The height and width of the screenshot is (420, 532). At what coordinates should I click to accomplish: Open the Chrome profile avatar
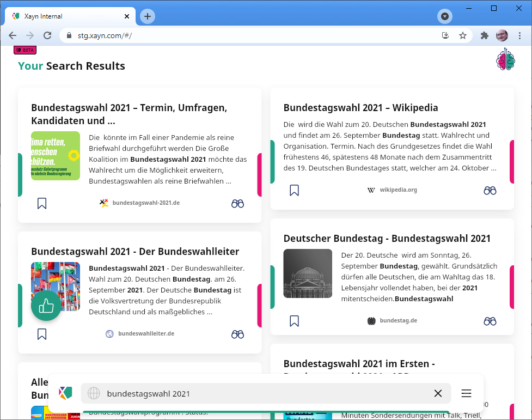tap(502, 35)
